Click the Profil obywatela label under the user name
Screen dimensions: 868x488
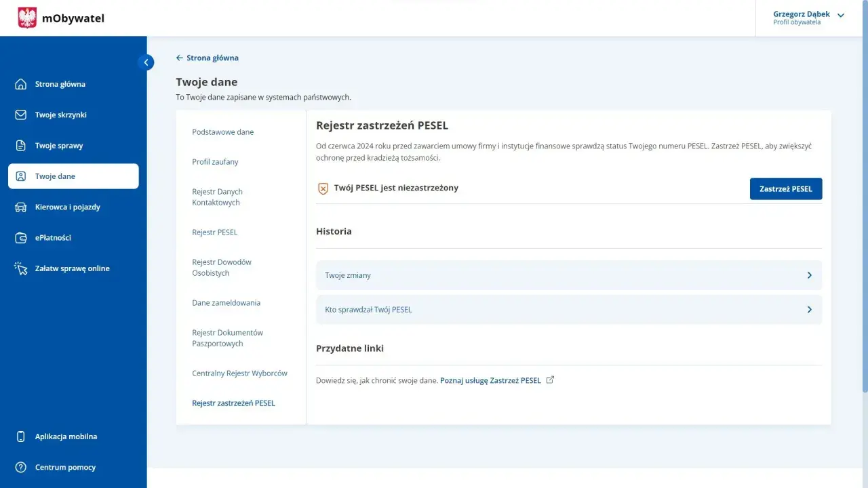(x=797, y=22)
